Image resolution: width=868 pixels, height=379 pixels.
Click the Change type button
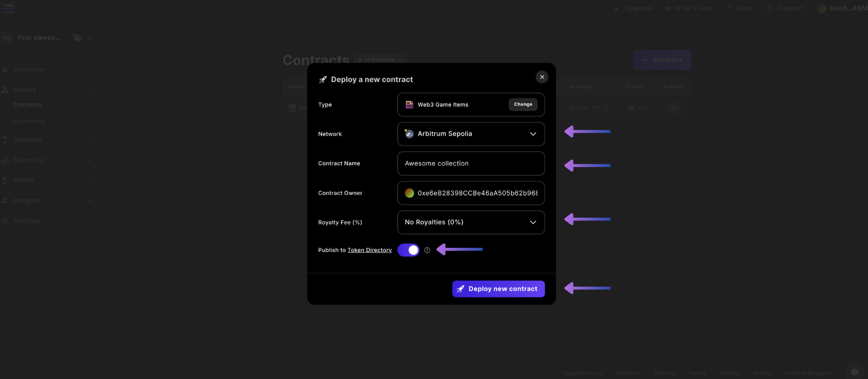523,105
